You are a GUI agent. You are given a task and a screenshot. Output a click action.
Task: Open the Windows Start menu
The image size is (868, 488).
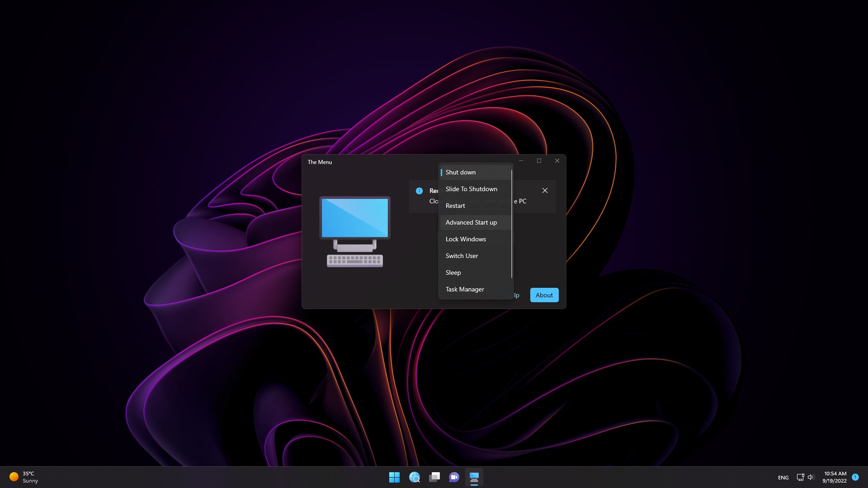click(394, 477)
